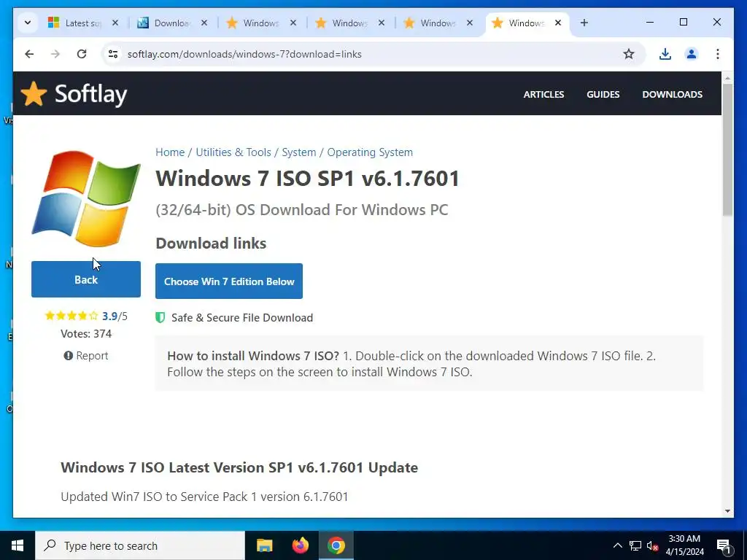Click the muted volume tray icon
This screenshot has height=560, width=747.
point(652,545)
